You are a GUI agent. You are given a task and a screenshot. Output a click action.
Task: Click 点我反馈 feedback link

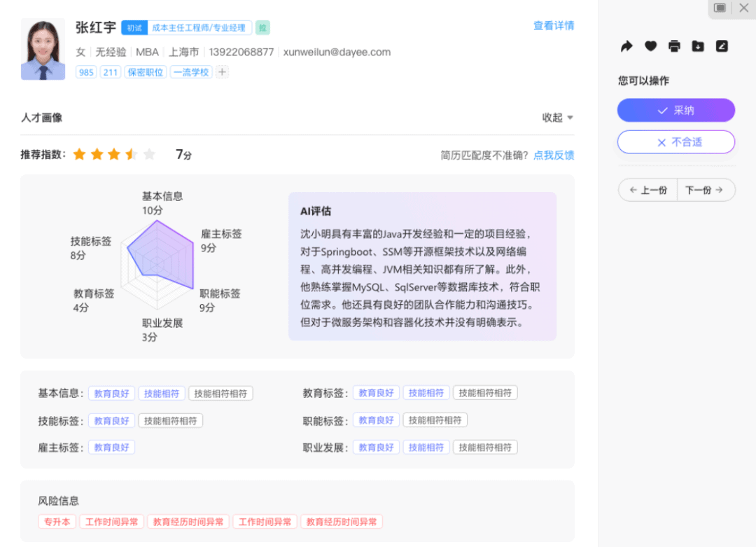coord(553,155)
